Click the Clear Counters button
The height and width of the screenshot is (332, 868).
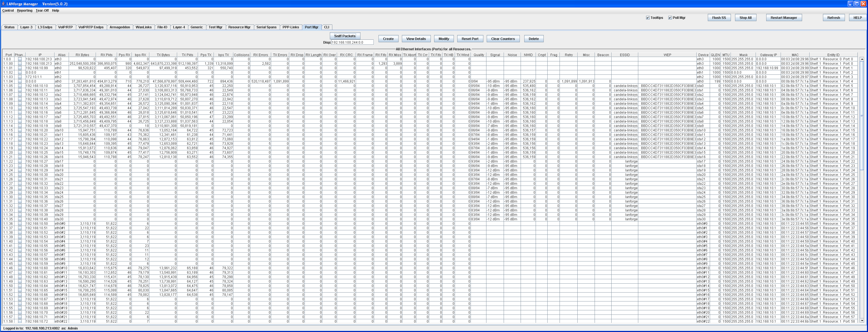[x=503, y=39]
